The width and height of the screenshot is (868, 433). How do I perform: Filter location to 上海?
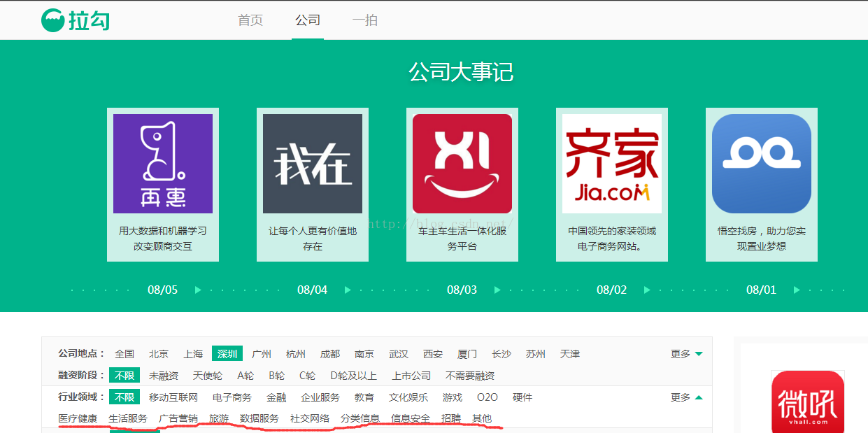click(x=193, y=354)
